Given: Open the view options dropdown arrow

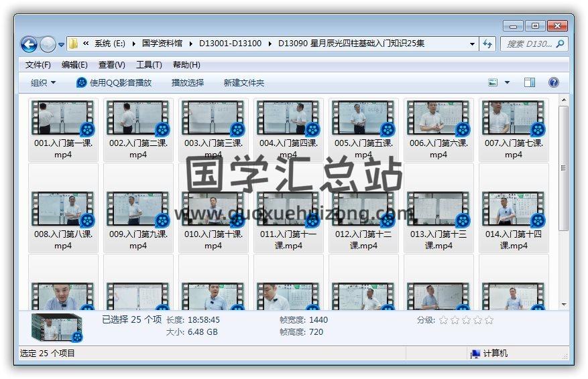Looking at the screenshot, I should [507, 82].
